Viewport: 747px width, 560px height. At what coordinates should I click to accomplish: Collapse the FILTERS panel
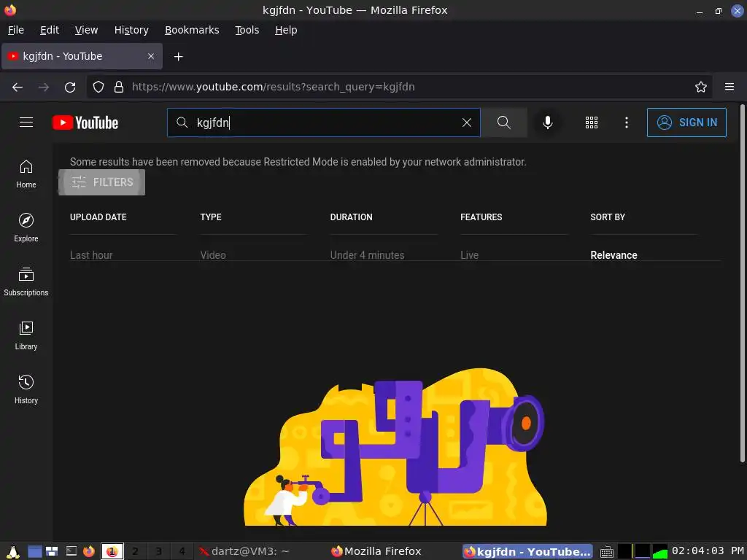pyautogui.click(x=101, y=182)
